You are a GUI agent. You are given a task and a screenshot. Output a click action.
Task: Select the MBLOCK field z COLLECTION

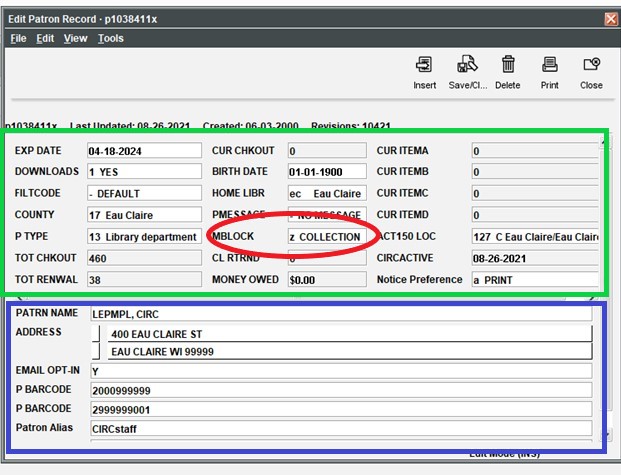pos(327,237)
